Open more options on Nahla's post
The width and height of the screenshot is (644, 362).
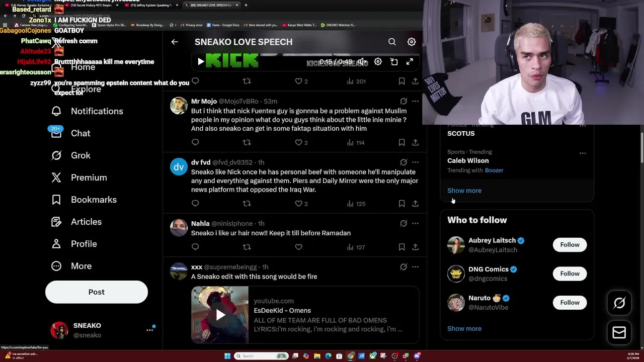(x=415, y=223)
